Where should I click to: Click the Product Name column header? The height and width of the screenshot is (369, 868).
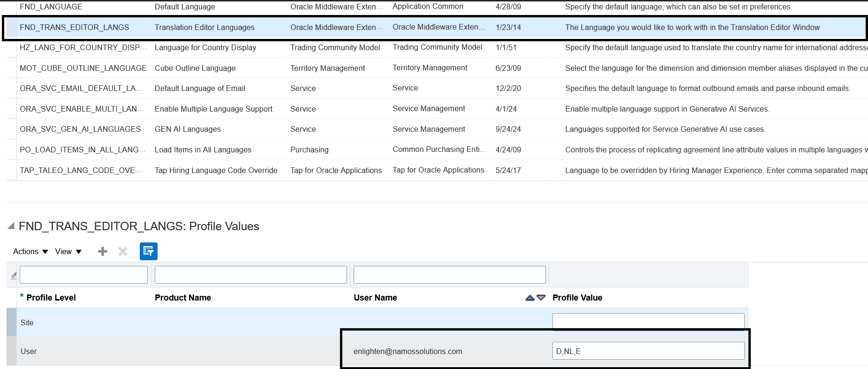coord(183,298)
